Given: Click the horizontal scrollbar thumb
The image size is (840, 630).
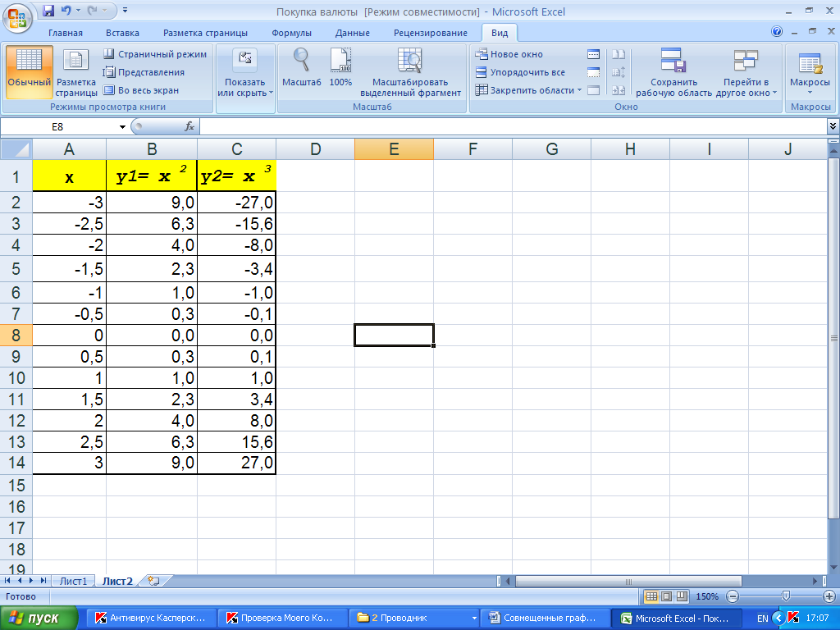Looking at the screenshot, I should (x=628, y=582).
